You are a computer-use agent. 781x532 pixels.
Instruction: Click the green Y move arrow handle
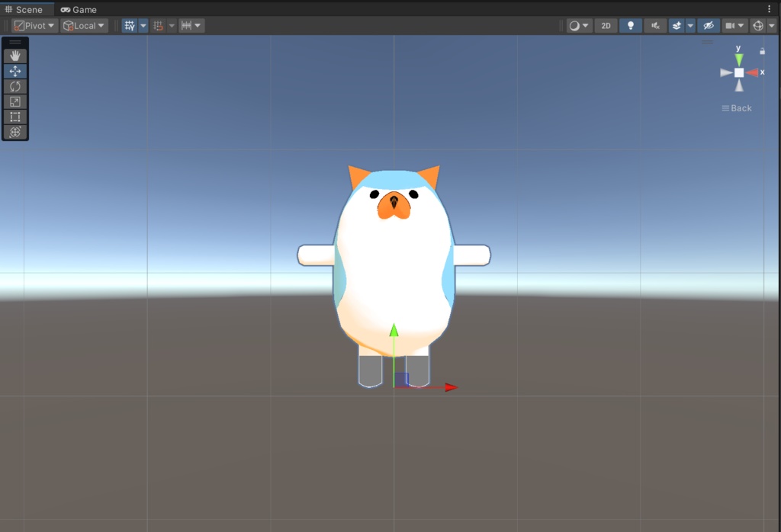[394, 331]
